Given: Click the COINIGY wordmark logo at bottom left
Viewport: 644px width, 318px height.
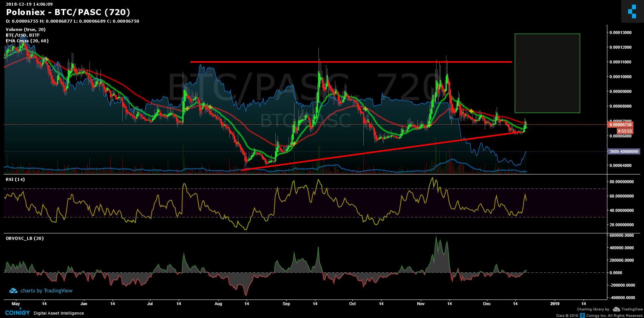Looking at the screenshot, I should point(17,312).
